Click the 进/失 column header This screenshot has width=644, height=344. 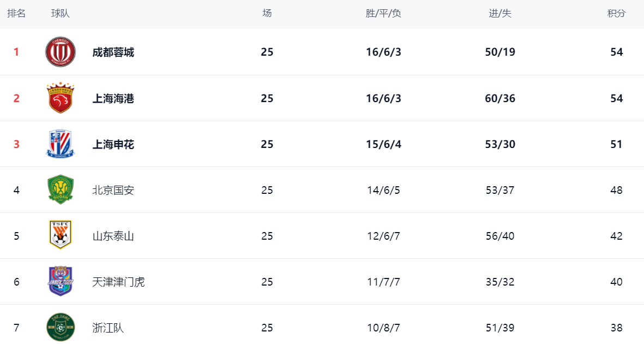(500, 14)
